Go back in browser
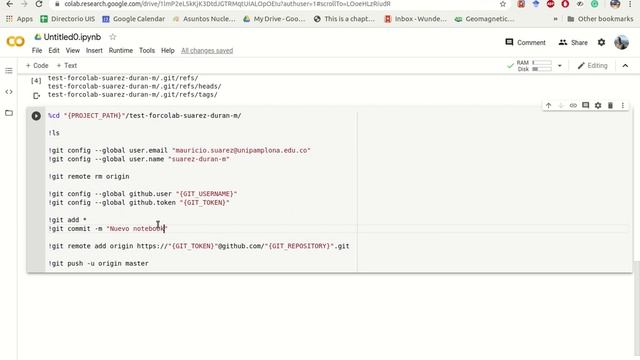Image resolution: width=640 pixels, height=360 pixels. pos(9,4)
